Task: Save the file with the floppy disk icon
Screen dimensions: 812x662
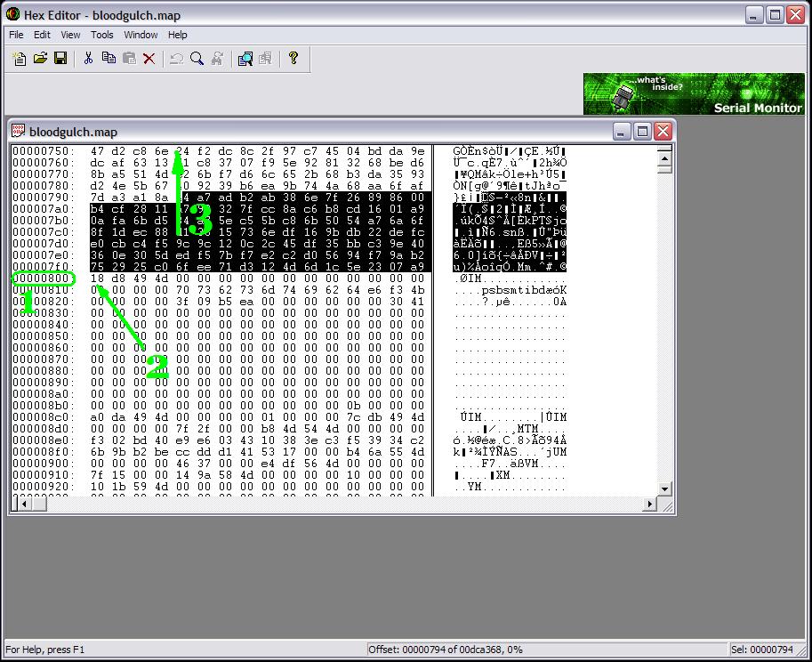Action: click(x=60, y=59)
